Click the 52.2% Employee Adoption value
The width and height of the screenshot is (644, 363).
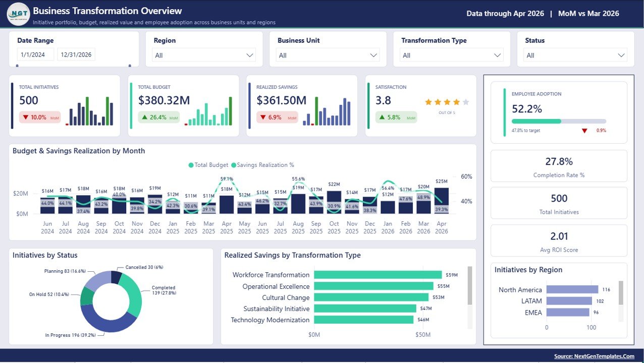[x=527, y=109]
